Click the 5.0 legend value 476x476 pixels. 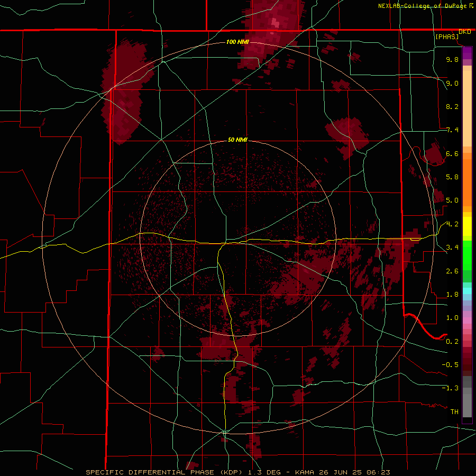click(x=452, y=200)
